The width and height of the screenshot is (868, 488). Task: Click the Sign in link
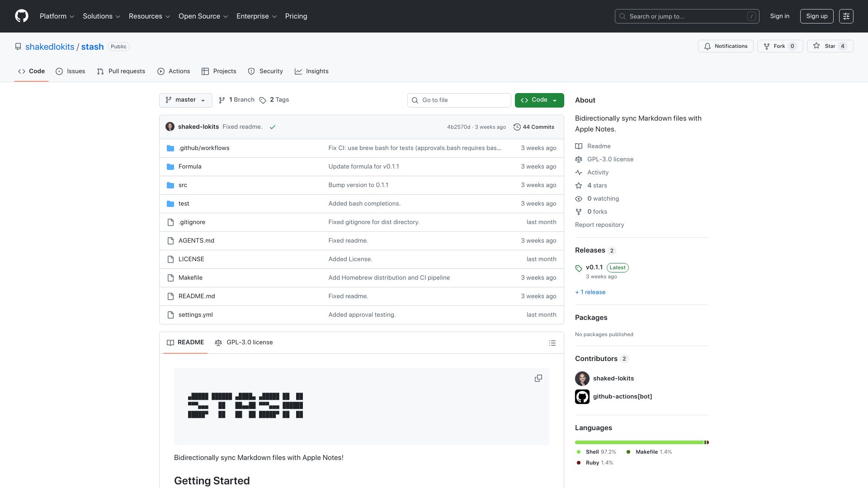(780, 16)
